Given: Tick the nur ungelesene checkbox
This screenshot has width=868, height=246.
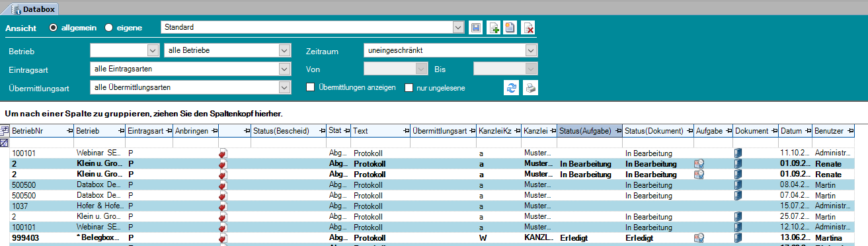Looking at the screenshot, I should (409, 87).
